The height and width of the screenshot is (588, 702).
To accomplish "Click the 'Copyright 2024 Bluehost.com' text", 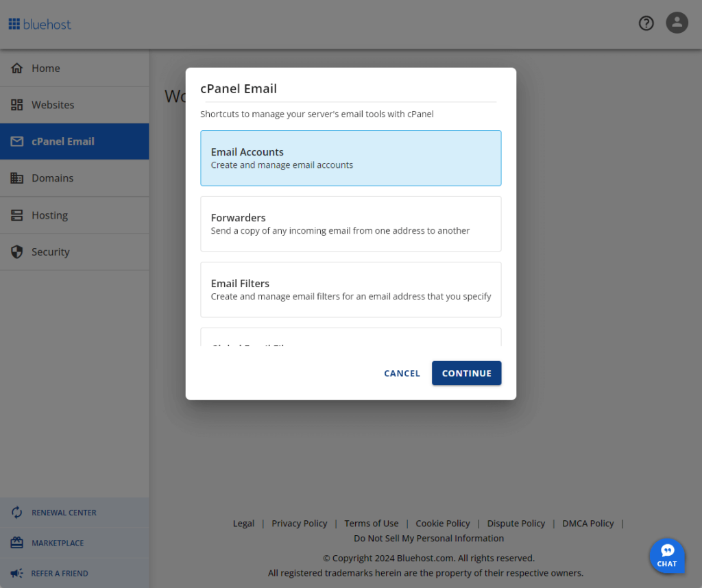I will coord(429,559).
